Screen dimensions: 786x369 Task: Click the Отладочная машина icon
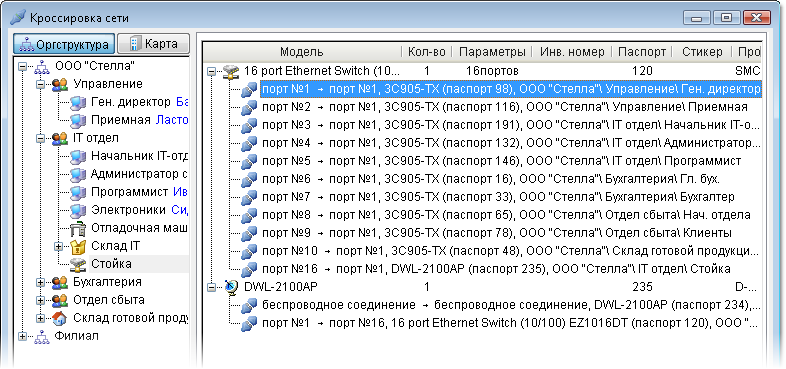click(78, 228)
